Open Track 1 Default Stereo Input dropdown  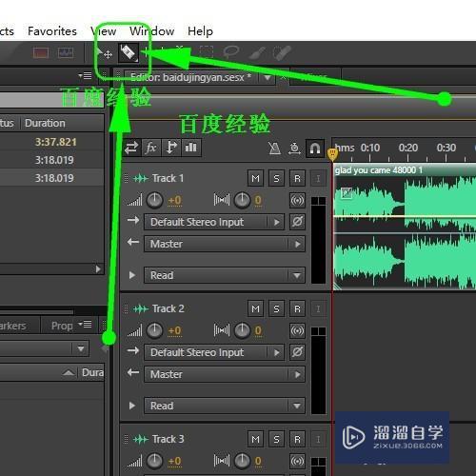click(214, 222)
